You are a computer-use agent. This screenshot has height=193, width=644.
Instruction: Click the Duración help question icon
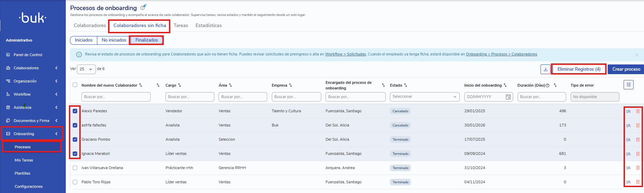pos(547,86)
